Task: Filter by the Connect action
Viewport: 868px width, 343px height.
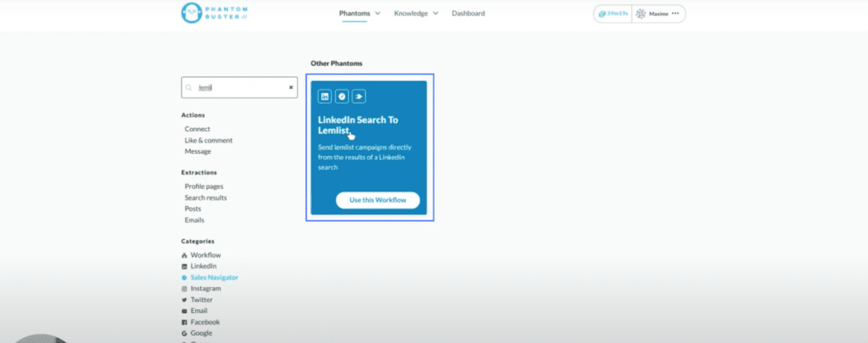Action: click(197, 129)
